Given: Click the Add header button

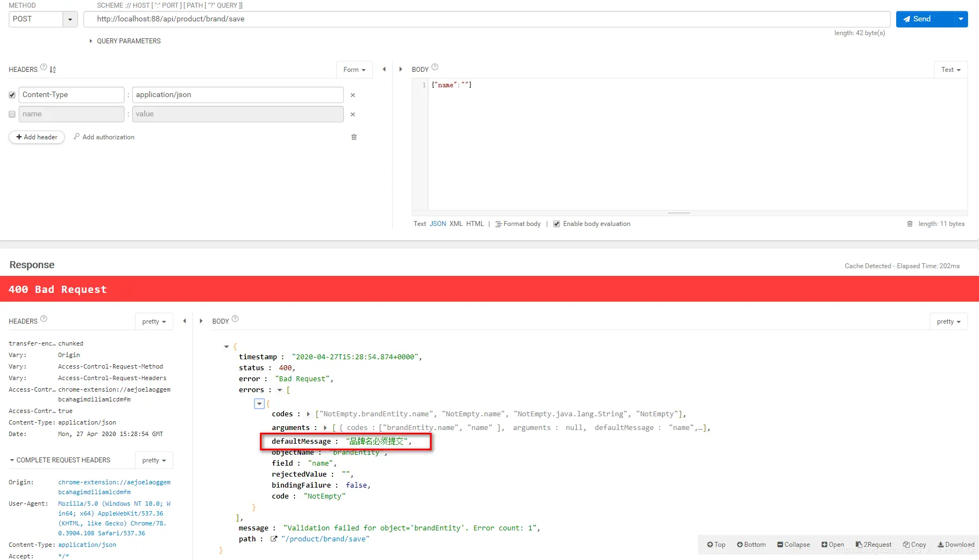Looking at the screenshot, I should click(37, 137).
